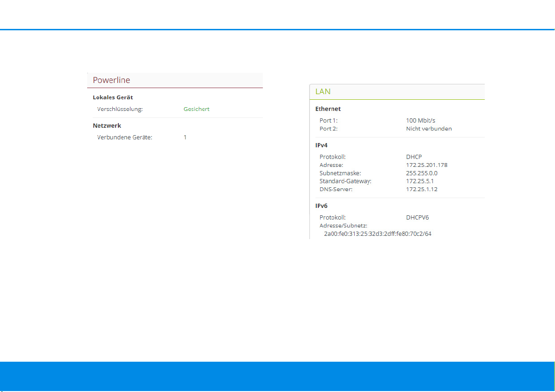Click the green Gesichert encryption status
Screen dimensions: 555x392
click(x=196, y=109)
